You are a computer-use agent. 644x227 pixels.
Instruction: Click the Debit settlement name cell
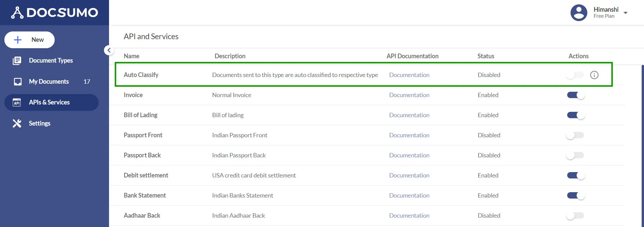tap(146, 175)
